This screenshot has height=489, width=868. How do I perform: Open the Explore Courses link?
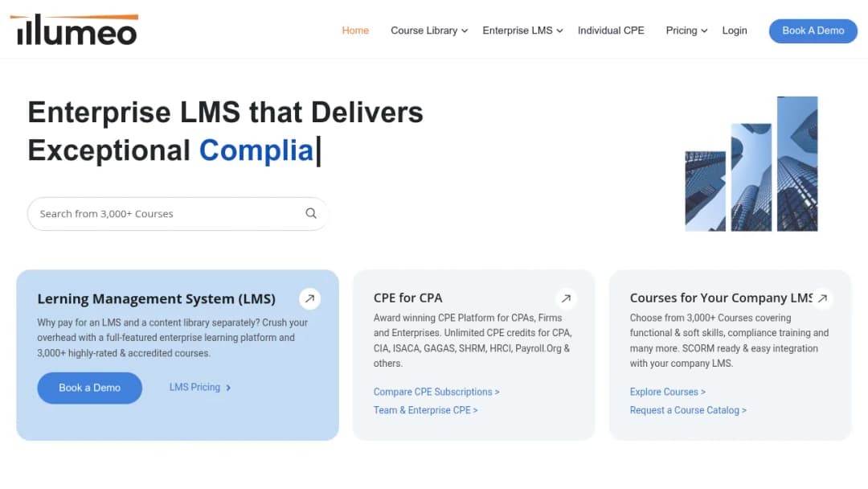click(x=668, y=392)
